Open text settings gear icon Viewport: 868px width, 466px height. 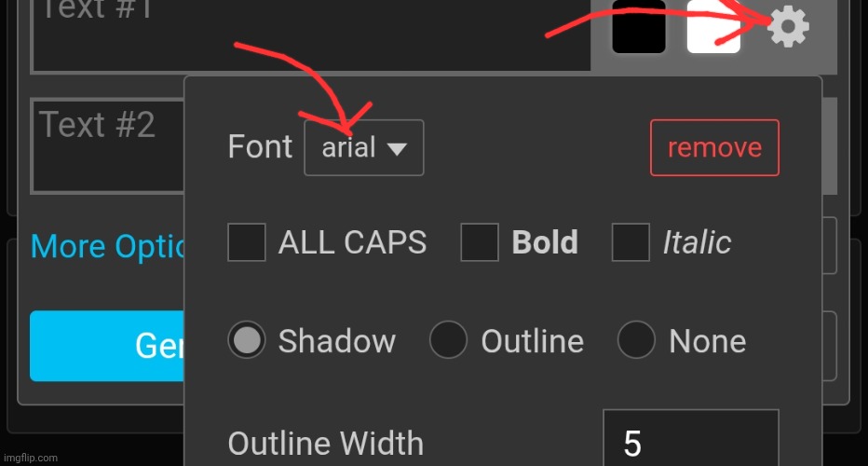tap(788, 26)
